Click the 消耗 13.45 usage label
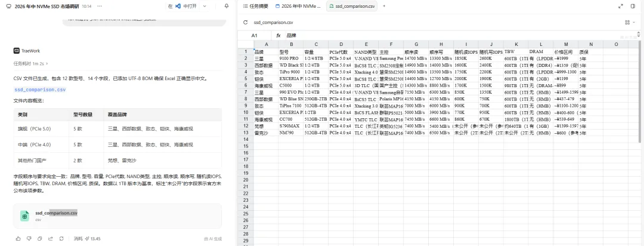 pyautogui.click(x=87, y=239)
